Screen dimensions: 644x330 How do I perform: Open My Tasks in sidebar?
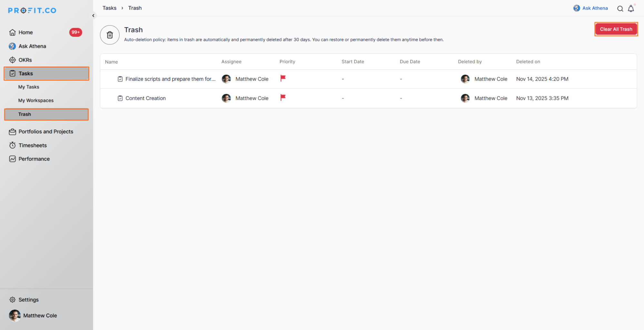click(29, 87)
